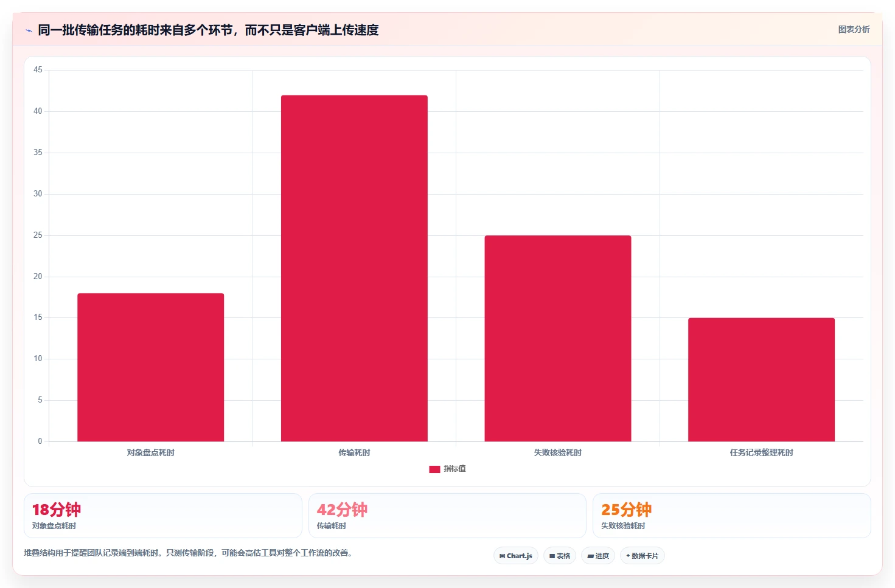
Task: Click the 传输耗时 bar at 42
Action: pyautogui.click(x=354, y=268)
